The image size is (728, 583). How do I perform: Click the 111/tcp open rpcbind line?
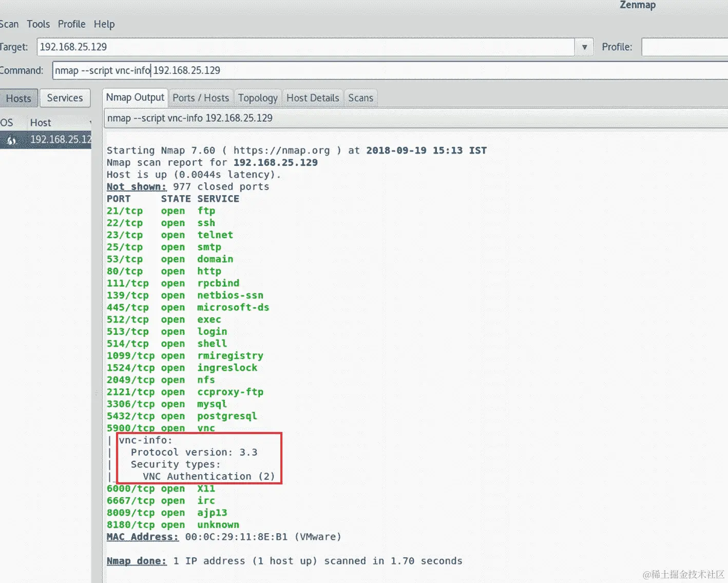point(173,284)
